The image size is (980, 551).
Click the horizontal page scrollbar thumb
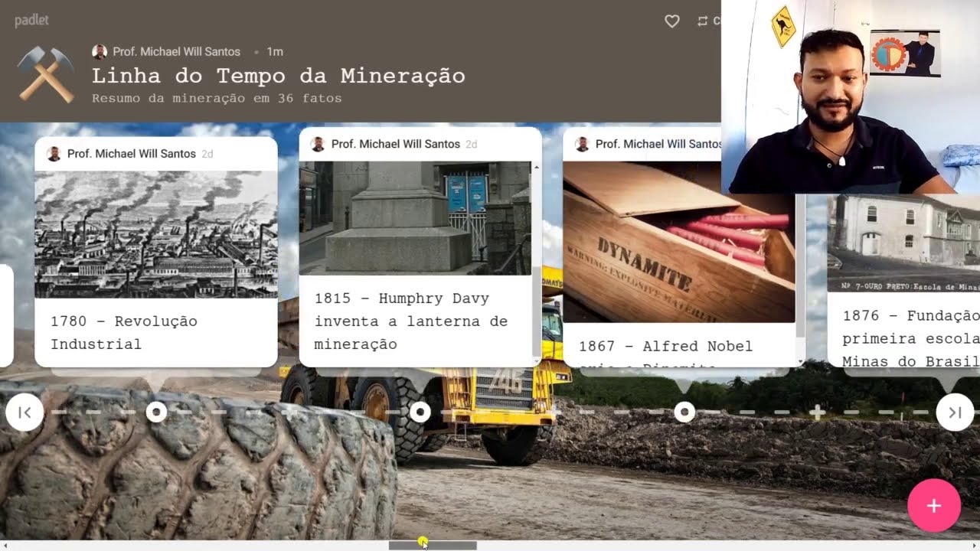tap(433, 546)
